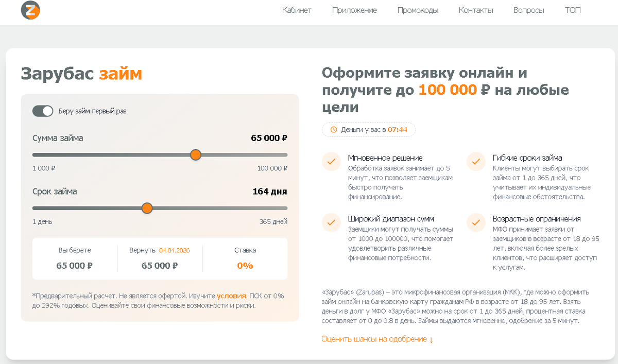Open the Вопросы menu item

pyautogui.click(x=529, y=10)
